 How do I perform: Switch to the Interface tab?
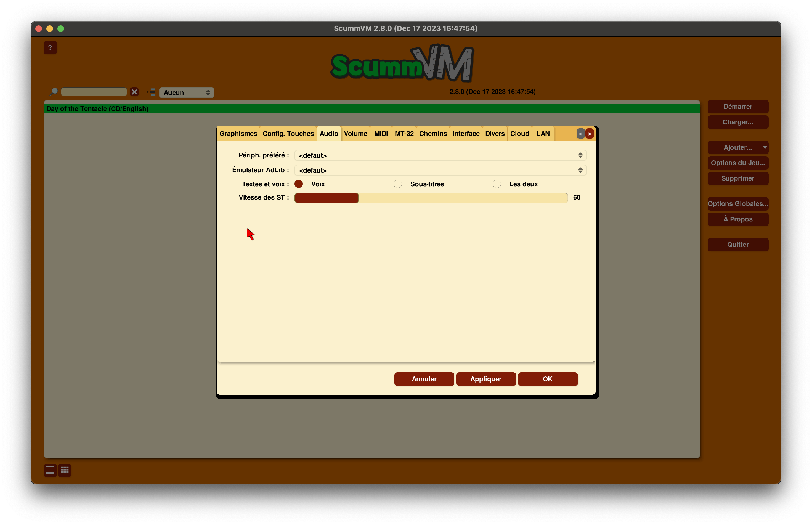point(466,134)
